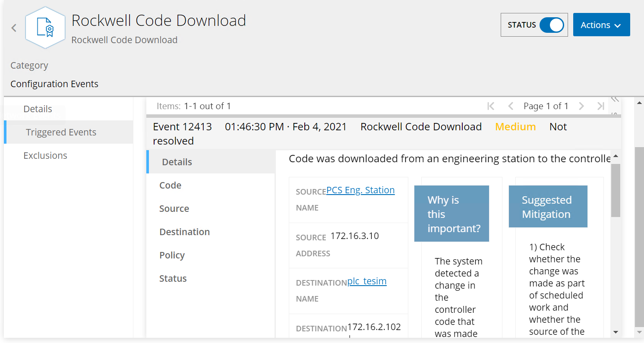Image resolution: width=644 pixels, height=343 pixels.
Task: Click Page 1 of 1 indicator
Action: tap(546, 106)
